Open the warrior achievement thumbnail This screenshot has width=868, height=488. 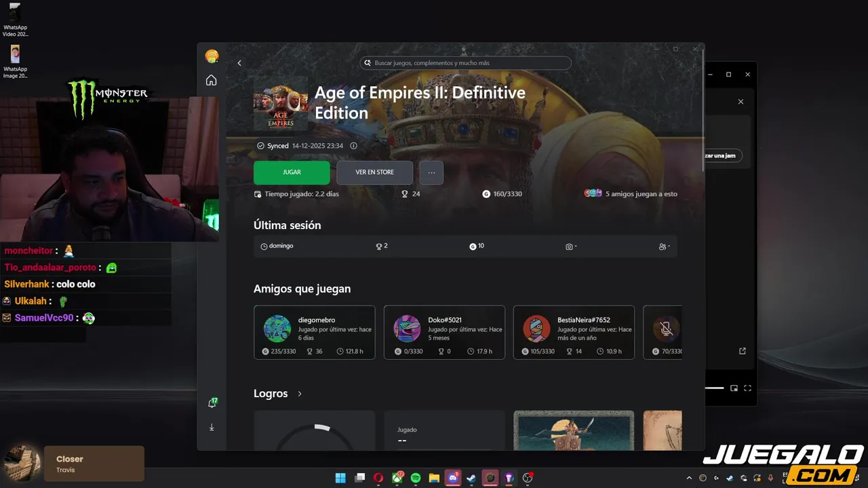[574, 430]
